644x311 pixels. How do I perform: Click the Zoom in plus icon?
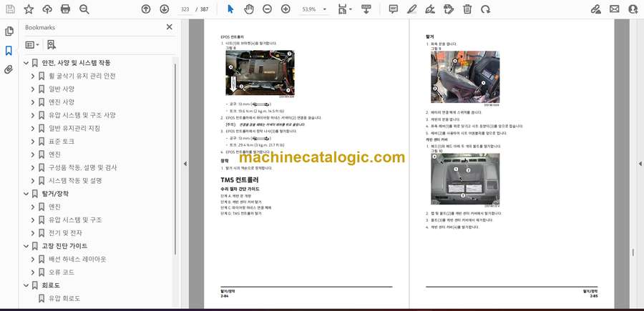pyautogui.click(x=286, y=9)
